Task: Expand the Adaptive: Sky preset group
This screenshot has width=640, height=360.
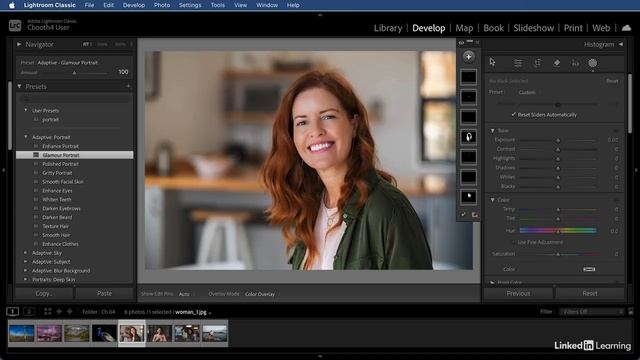Action: [26, 253]
